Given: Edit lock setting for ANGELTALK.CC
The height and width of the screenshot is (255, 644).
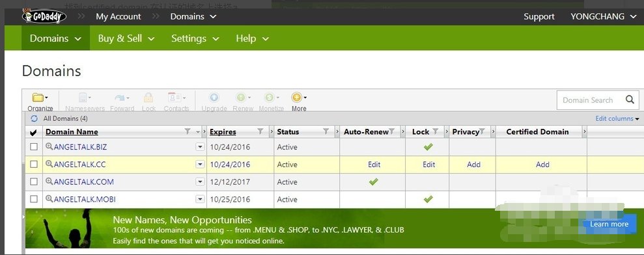Looking at the screenshot, I should click(428, 164).
